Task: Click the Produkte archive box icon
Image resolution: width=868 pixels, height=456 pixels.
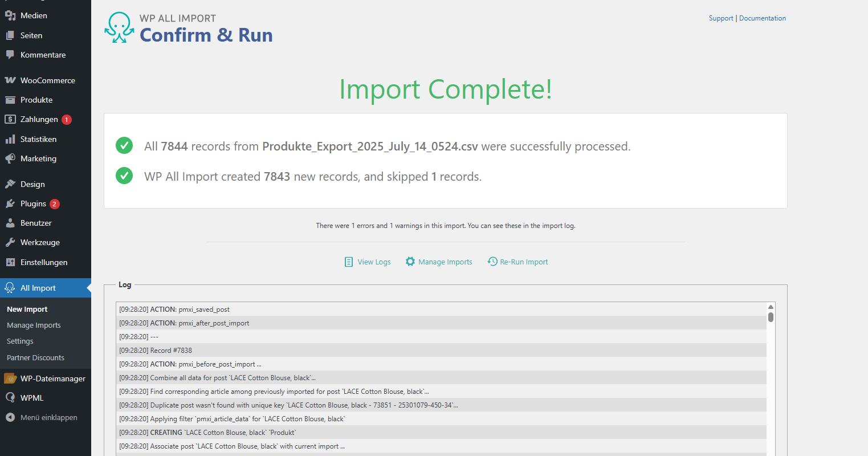Action: 10,100
